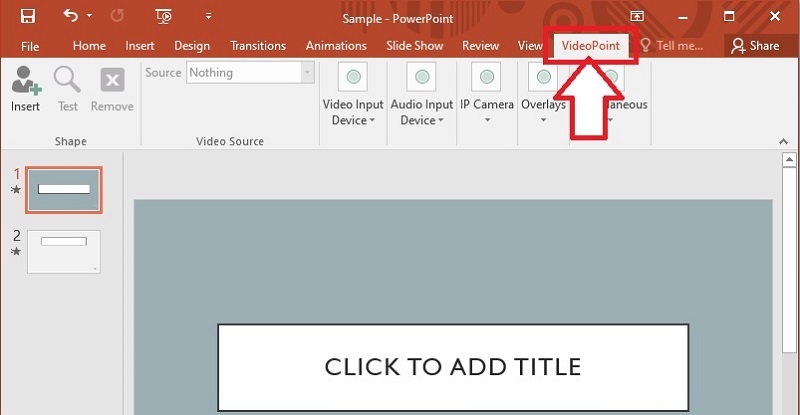Click the Ribbon Display Options icon

[x=637, y=16]
